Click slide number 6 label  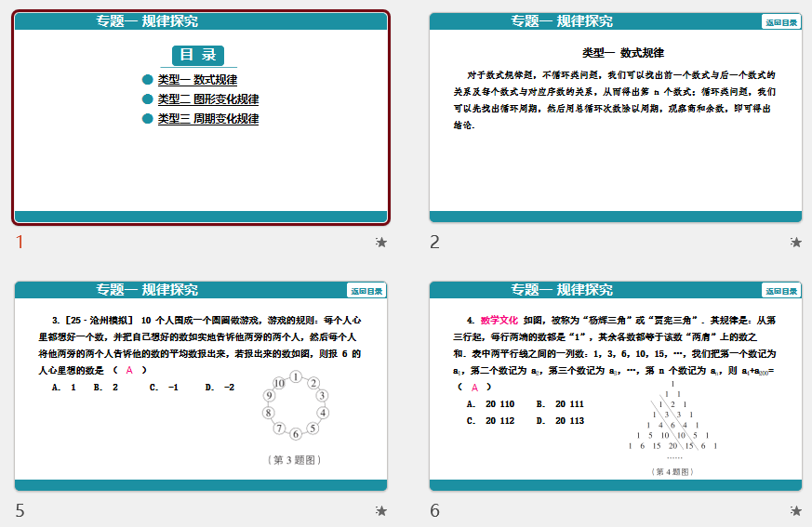(x=434, y=510)
